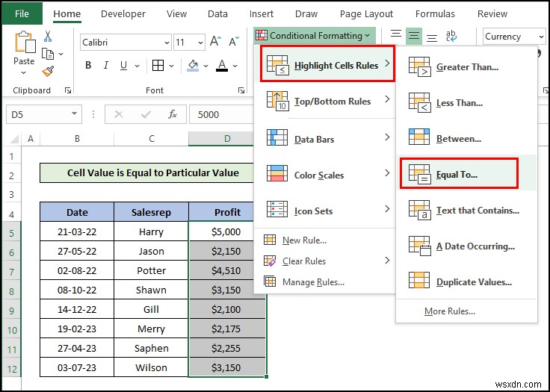Apply the Fill Color paint bucket
The width and height of the screenshot is (550, 392).
point(193,65)
